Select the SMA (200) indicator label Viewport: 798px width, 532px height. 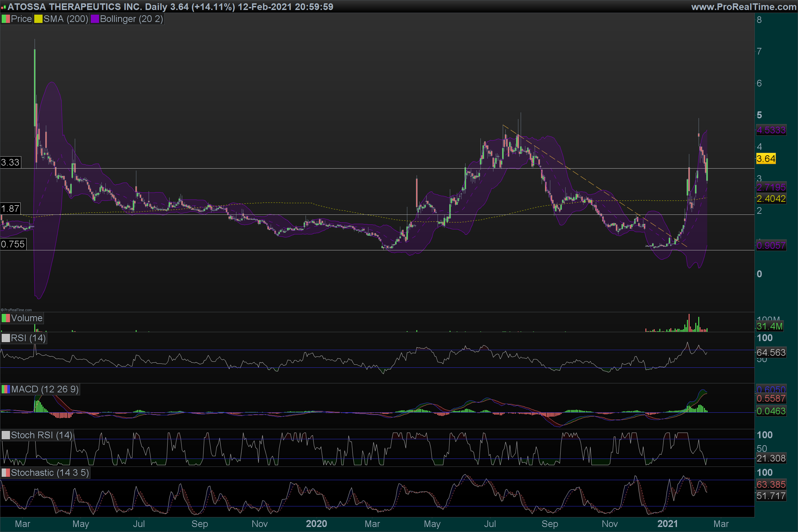pos(66,19)
